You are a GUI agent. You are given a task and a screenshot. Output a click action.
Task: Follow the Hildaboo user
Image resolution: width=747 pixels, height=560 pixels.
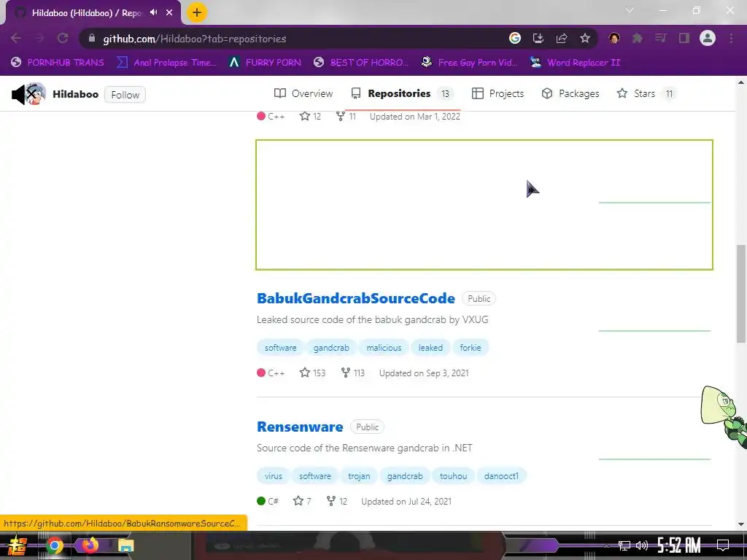pyautogui.click(x=125, y=95)
